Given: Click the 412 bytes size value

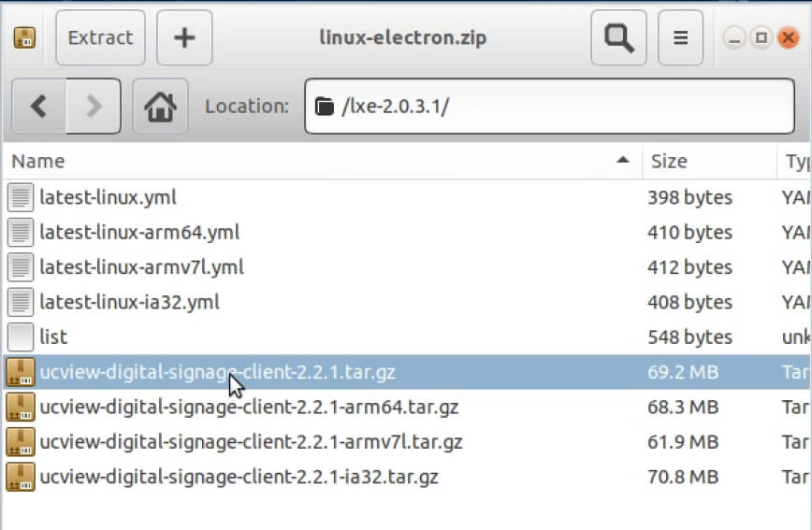Looking at the screenshot, I should click(689, 267).
